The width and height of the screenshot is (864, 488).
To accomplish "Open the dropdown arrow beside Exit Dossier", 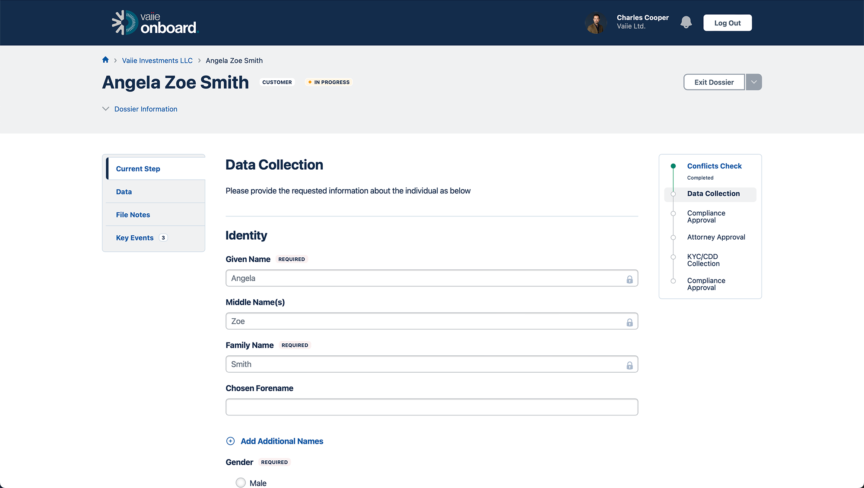I will 754,82.
